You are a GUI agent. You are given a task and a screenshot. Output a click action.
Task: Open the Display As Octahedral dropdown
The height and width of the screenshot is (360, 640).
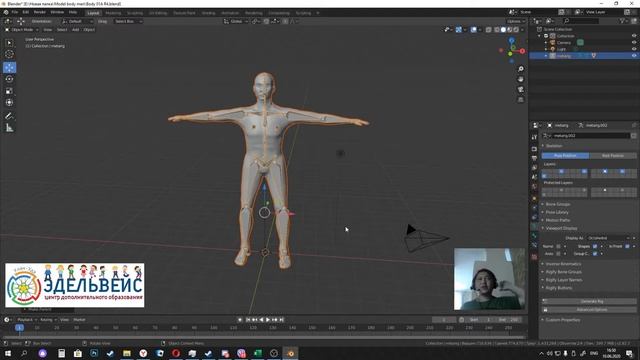coord(609,238)
